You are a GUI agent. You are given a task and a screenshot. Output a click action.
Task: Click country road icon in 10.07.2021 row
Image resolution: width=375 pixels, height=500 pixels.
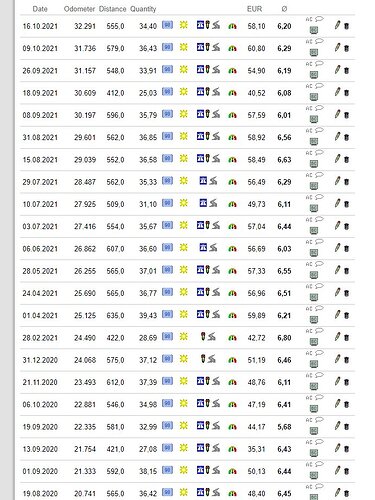pyautogui.click(x=213, y=203)
